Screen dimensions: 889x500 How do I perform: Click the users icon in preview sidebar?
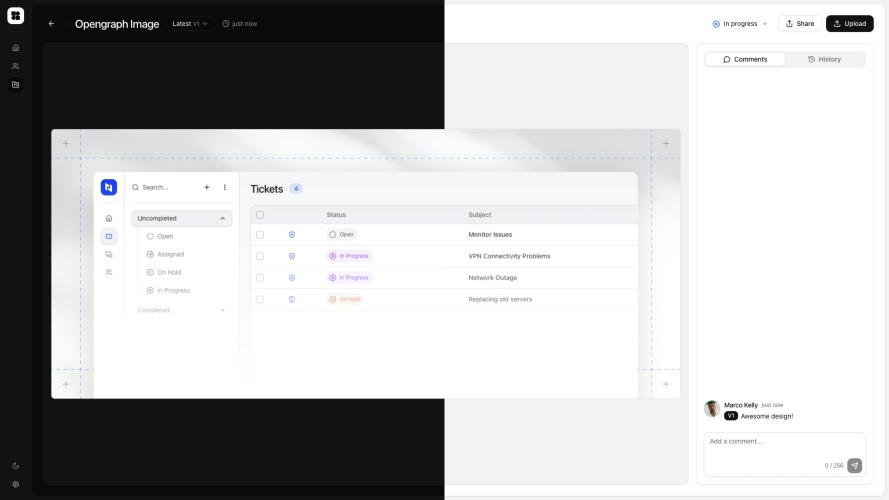(109, 272)
